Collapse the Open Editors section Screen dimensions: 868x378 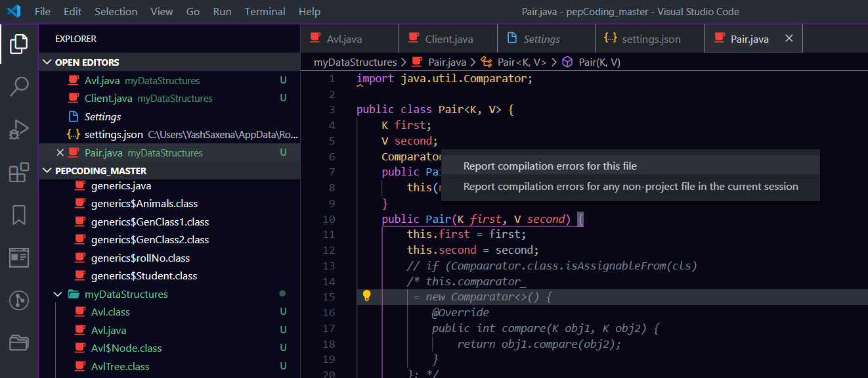coord(169,62)
